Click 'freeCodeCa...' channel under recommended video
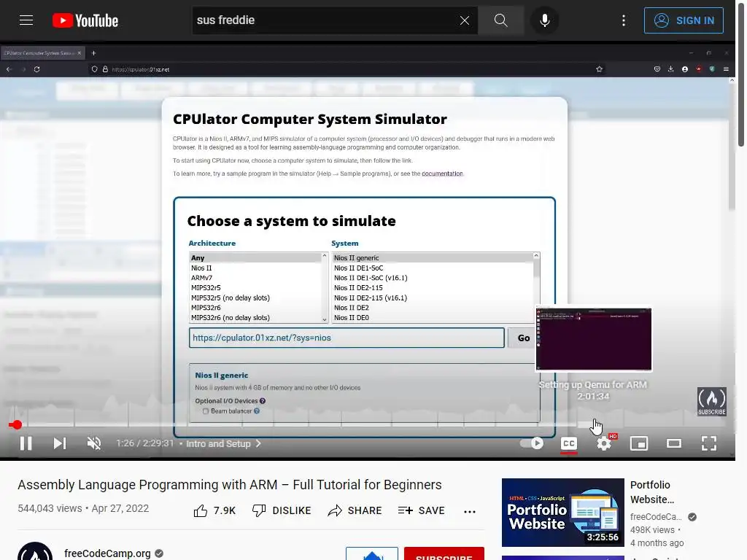This screenshot has height=560, width=747. click(x=656, y=517)
